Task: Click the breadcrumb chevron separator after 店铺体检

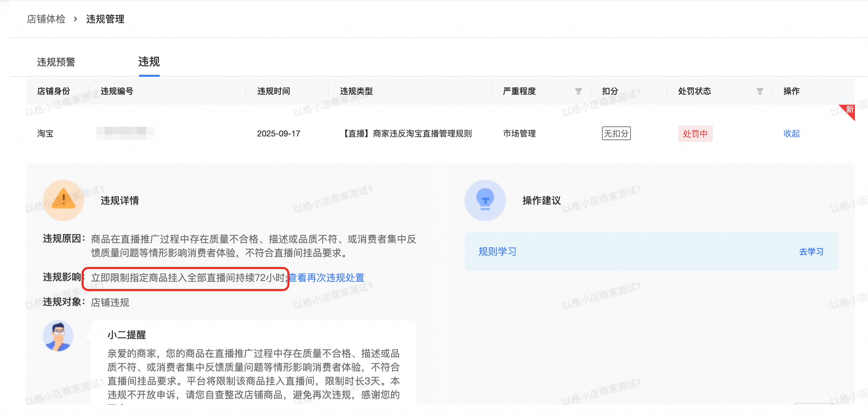Action: (x=75, y=19)
